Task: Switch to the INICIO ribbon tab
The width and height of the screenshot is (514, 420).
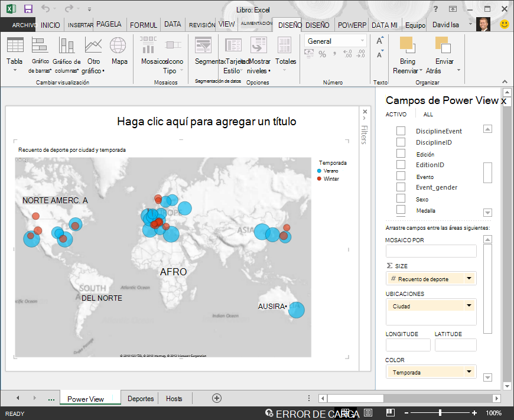Action: pyautogui.click(x=50, y=25)
